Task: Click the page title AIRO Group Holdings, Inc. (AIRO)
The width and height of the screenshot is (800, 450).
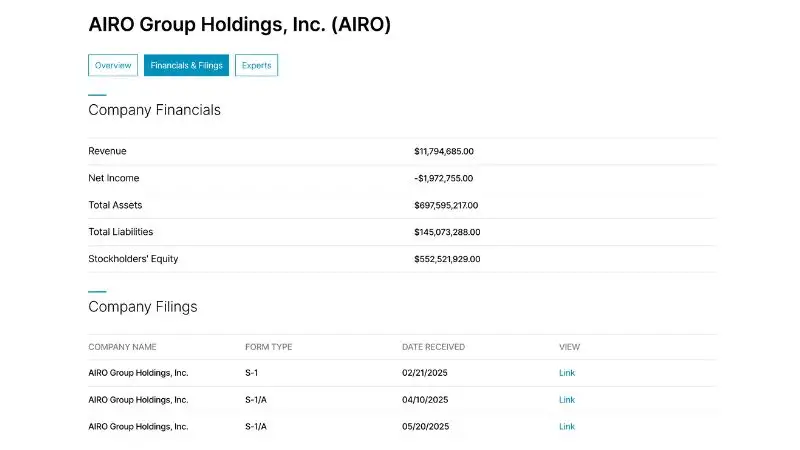Action: (240, 24)
